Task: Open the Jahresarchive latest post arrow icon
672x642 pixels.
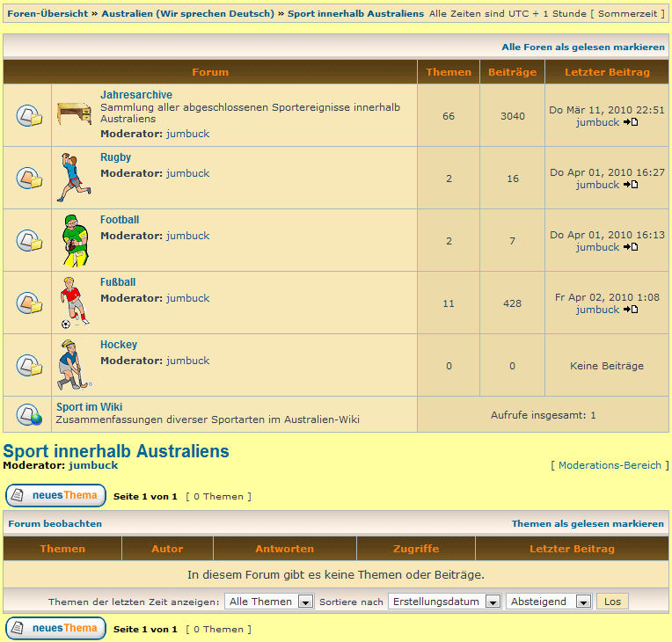Action: coord(631,122)
